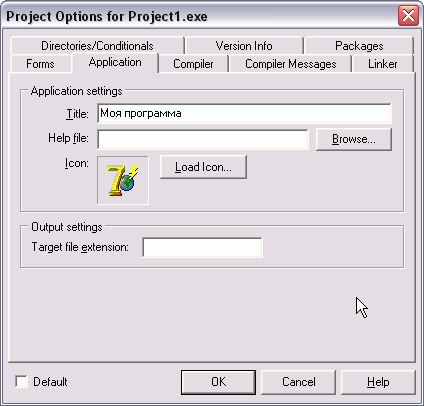
Task: Enable the Default checkbox
Action: [22, 381]
